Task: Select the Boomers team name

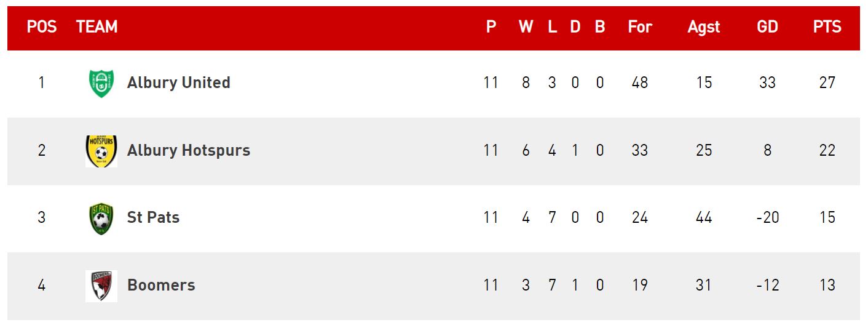Action: tap(161, 286)
